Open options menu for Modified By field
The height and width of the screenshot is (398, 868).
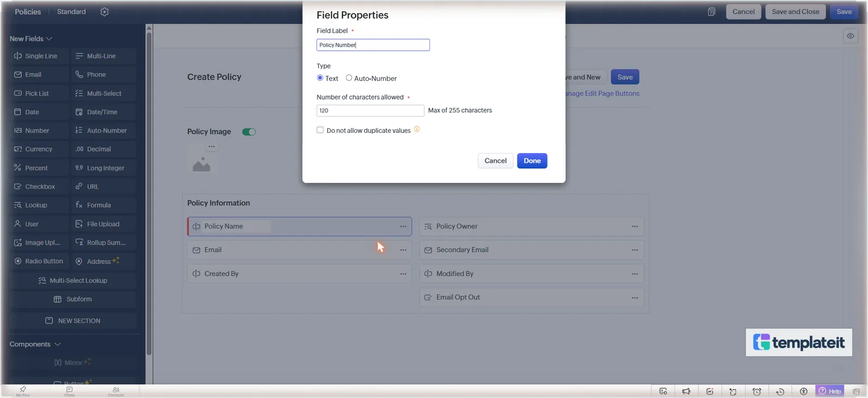[635, 274]
